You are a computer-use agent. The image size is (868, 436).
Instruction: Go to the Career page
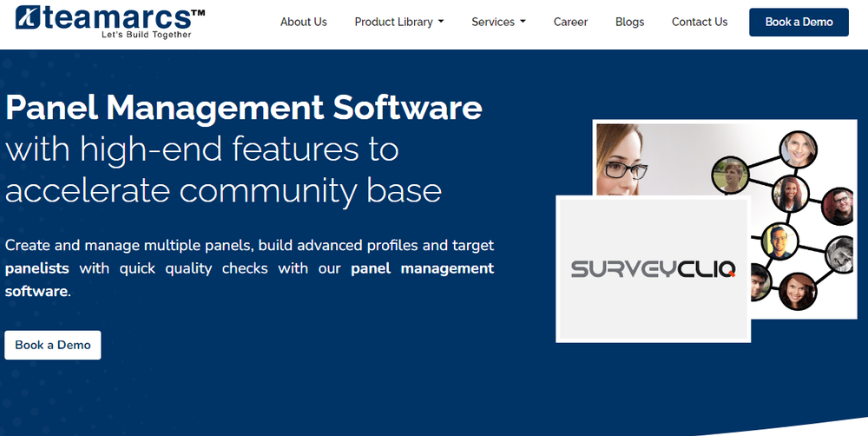coord(570,23)
